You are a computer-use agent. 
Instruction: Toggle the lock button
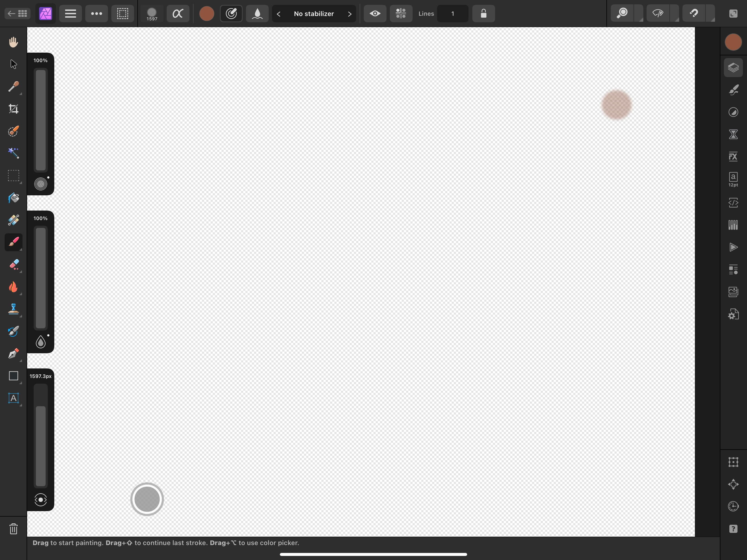coord(484,14)
